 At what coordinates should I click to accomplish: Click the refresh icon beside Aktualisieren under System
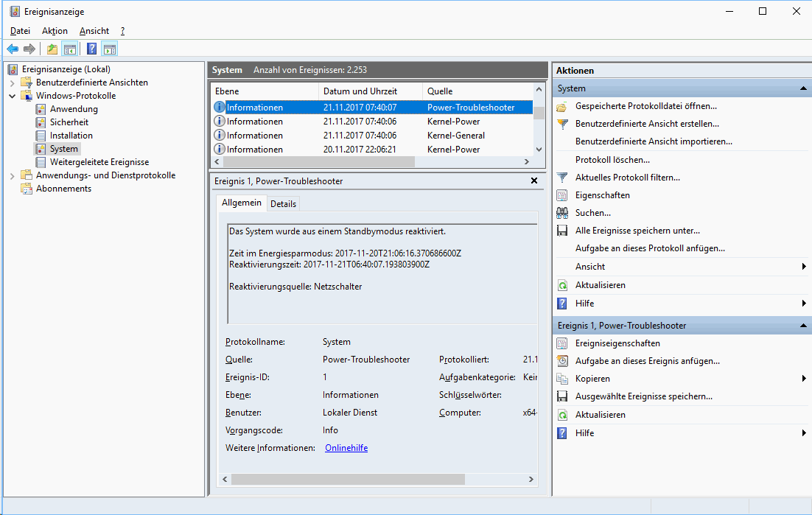(562, 285)
